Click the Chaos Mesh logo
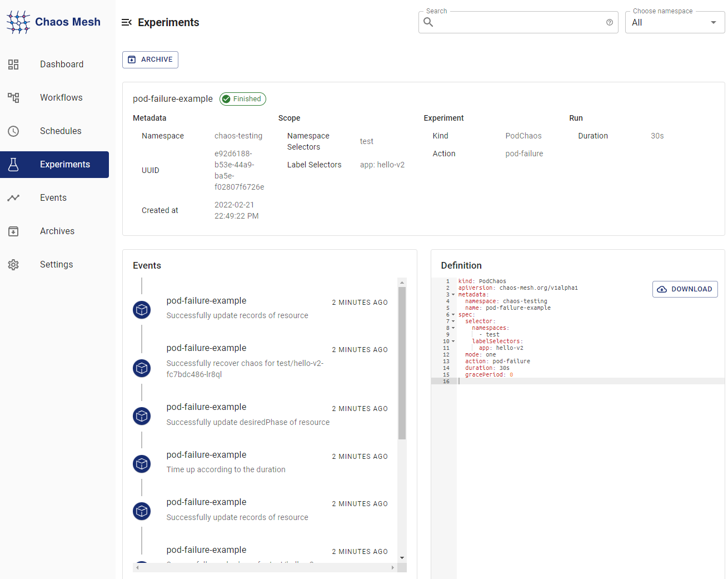 (53, 22)
